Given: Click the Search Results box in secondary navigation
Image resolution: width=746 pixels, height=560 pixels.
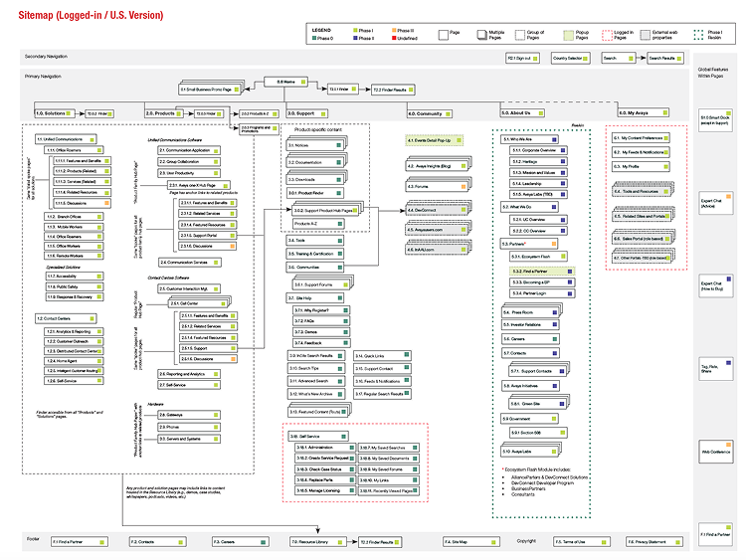Looking at the screenshot, I should (665, 58).
